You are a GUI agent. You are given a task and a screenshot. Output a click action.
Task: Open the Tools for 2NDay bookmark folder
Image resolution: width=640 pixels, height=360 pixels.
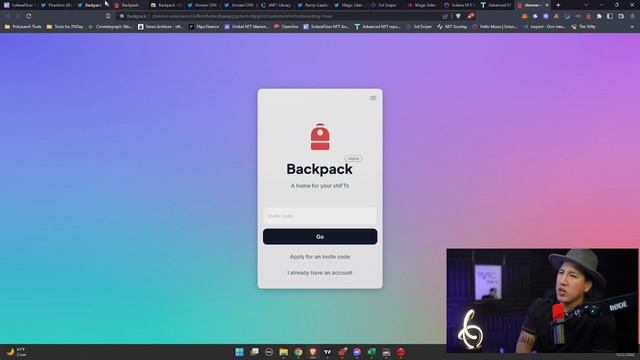tap(65, 27)
